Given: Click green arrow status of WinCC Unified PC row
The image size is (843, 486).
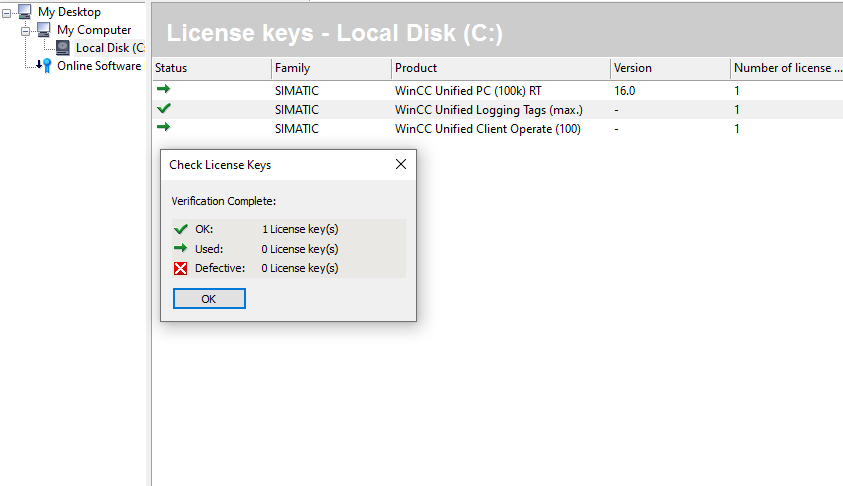Looking at the screenshot, I should tap(164, 90).
